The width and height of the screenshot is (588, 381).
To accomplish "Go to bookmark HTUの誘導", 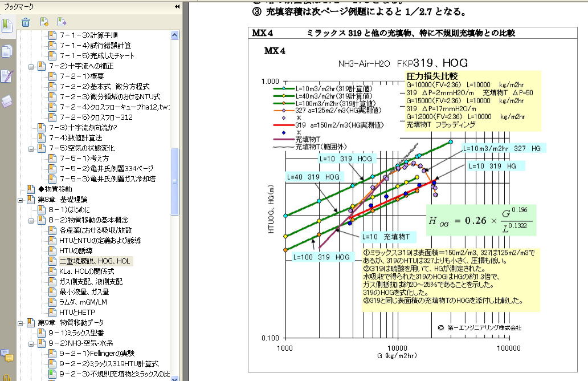I will pyautogui.click(x=76, y=251).
